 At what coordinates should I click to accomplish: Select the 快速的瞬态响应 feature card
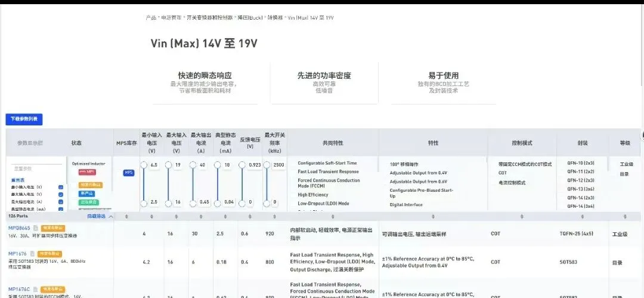click(x=205, y=82)
